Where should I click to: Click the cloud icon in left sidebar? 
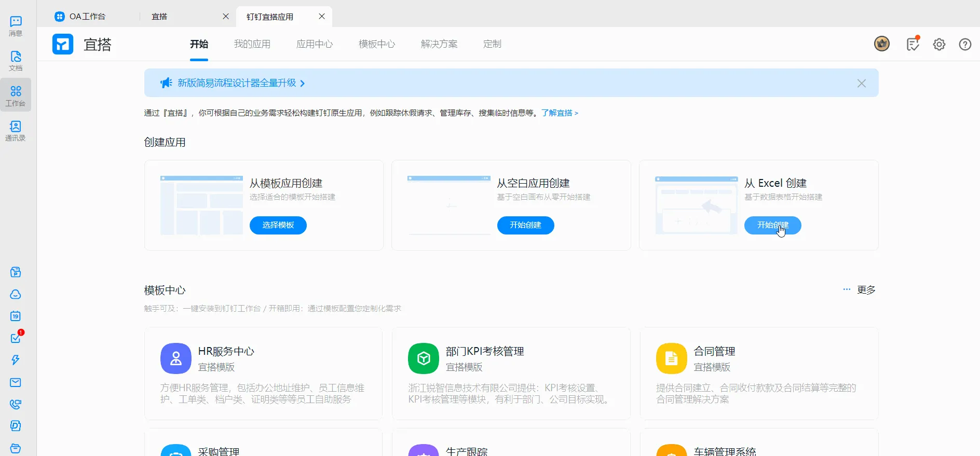[16, 294]
